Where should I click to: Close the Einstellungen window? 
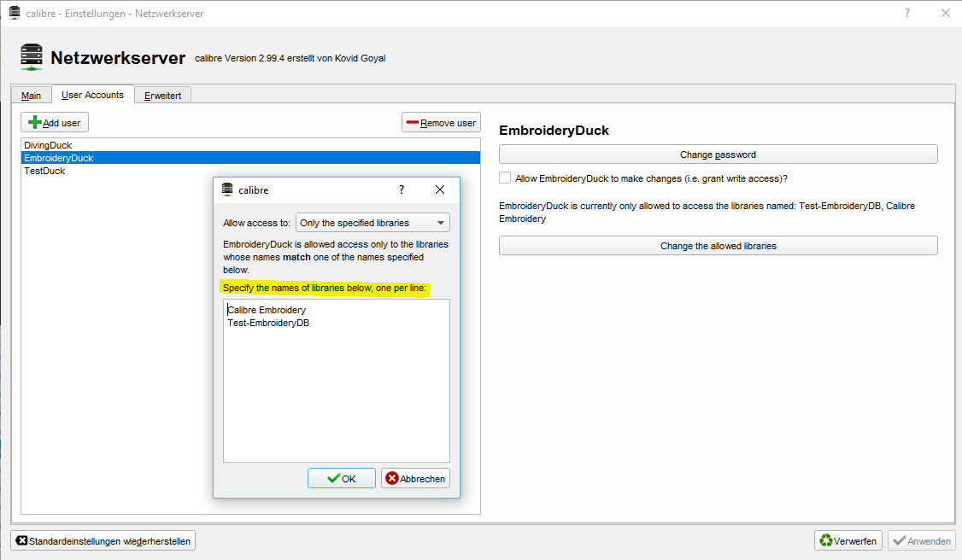[x=946, y=13]
